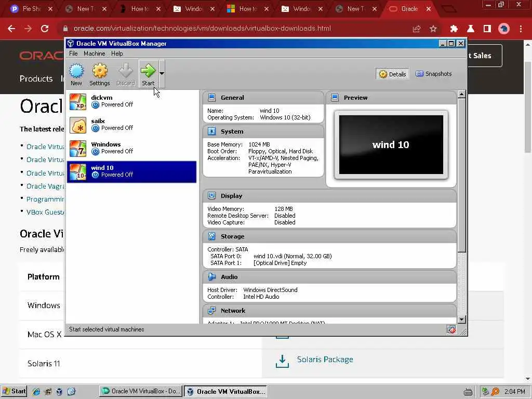
Task: Select the Wnindows virtual machine
Action: point(131,148)
